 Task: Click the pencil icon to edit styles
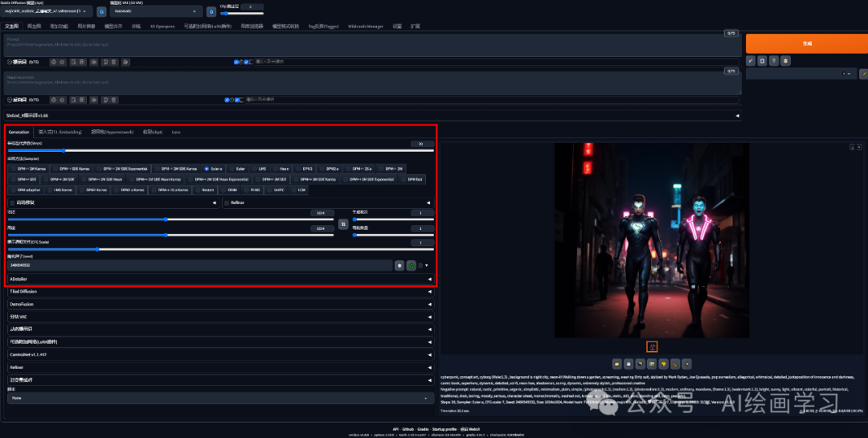(863, 74)
